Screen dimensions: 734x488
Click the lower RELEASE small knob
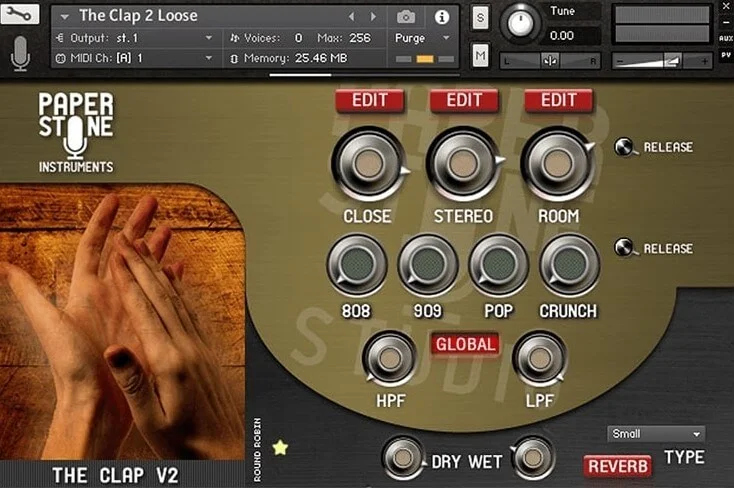click(624, 247)
